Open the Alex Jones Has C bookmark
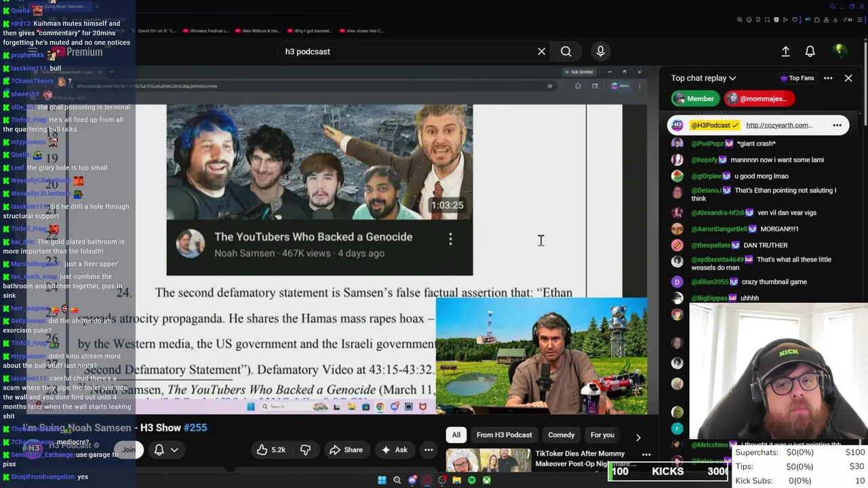The height and width of the screenshot is (488, 868). [x=362, y=30]
